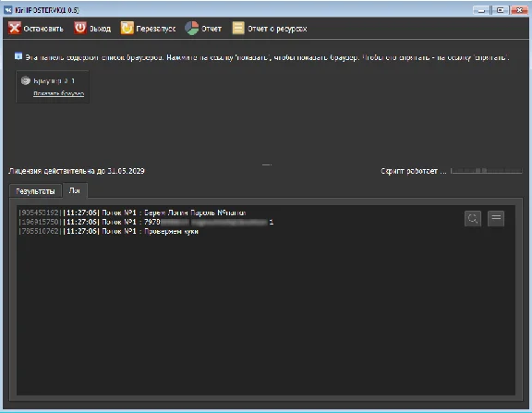Click log line starting with 7978
532x413 pixels.
(x=146, y=223)
